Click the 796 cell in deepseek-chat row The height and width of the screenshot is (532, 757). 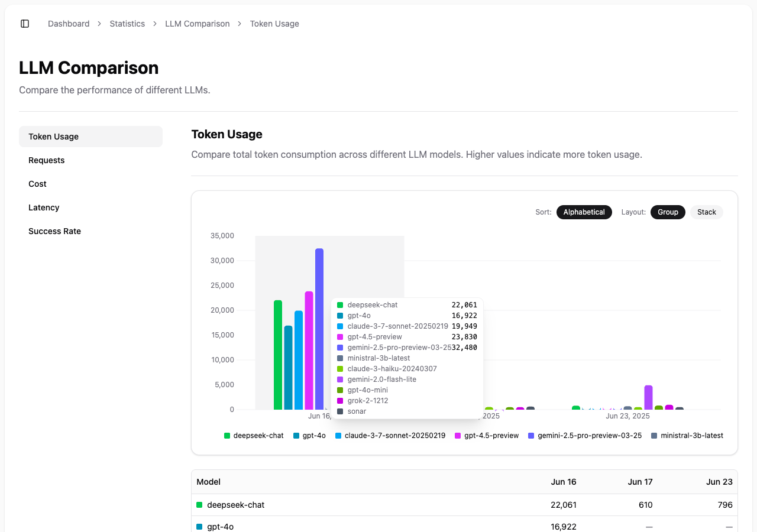pos(725,505)
